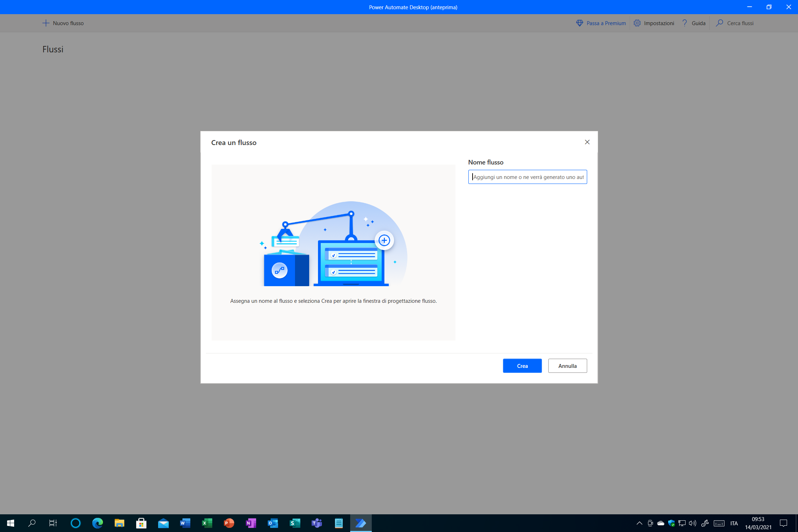Open Windows taskbar search
The width and height of the screenshot is (798, 532).
(x=32, y=523)
